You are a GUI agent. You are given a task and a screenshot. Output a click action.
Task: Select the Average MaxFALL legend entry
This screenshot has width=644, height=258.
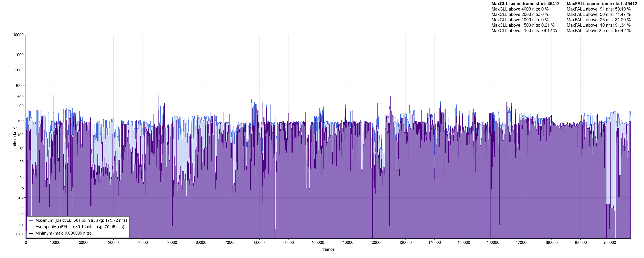(x=80, y=227)
